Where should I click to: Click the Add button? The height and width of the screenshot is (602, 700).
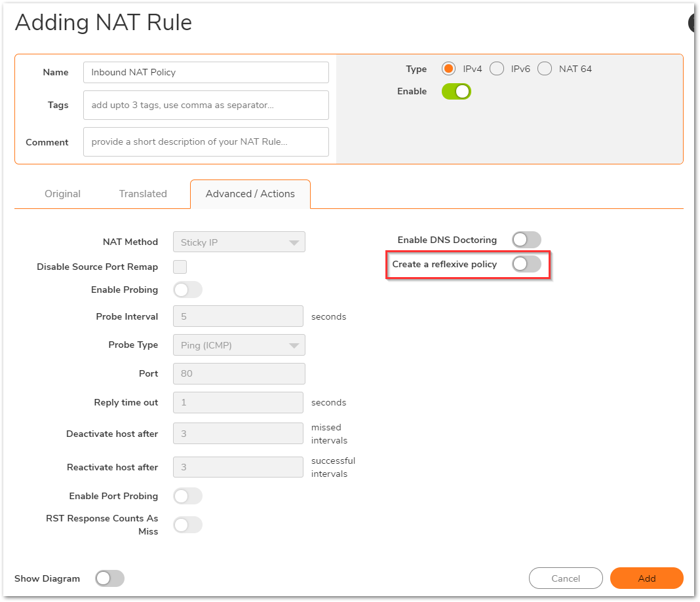646,578
